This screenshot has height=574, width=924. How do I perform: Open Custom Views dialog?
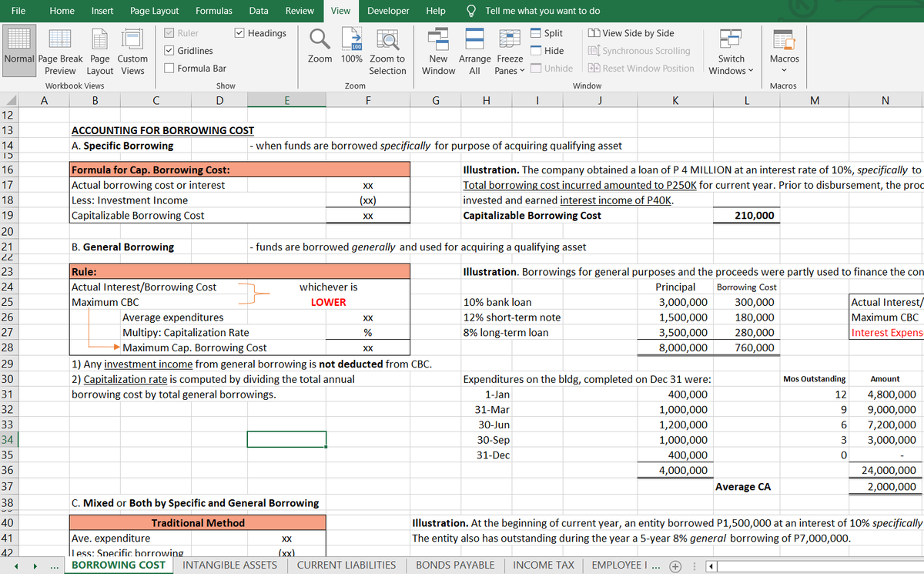132,50
